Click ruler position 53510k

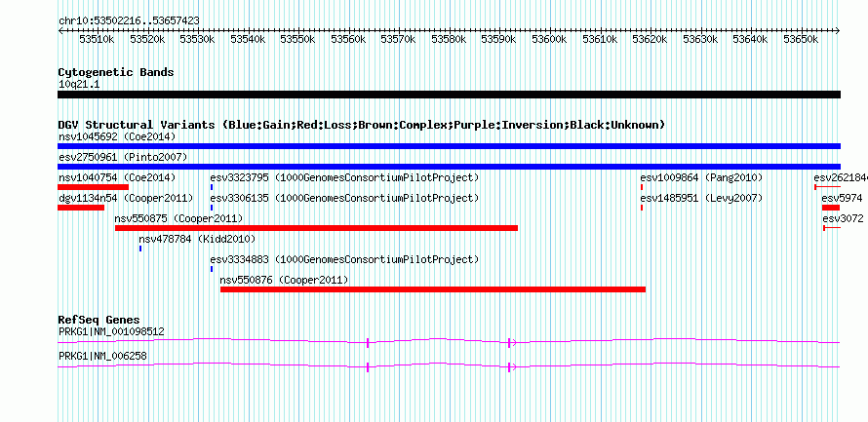[97, 39]
